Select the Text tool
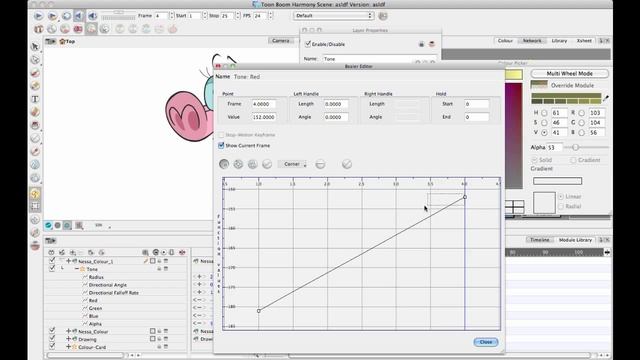640x360 pixels. pos(35,99)
